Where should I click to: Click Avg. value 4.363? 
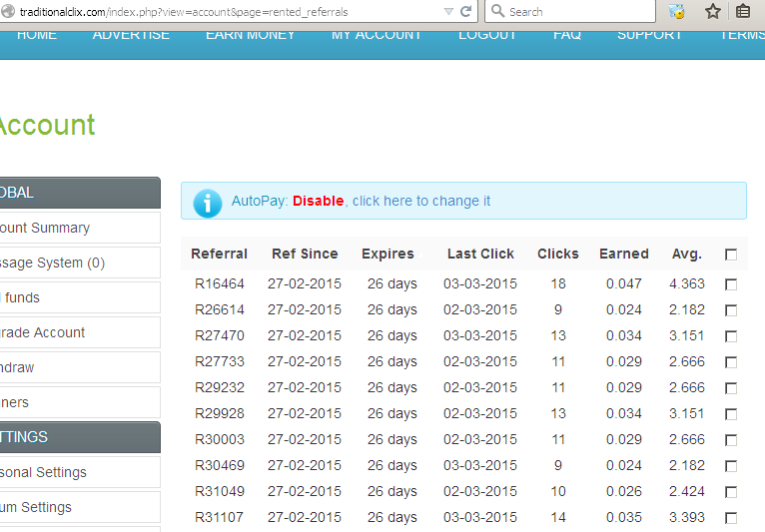(686, 283)
